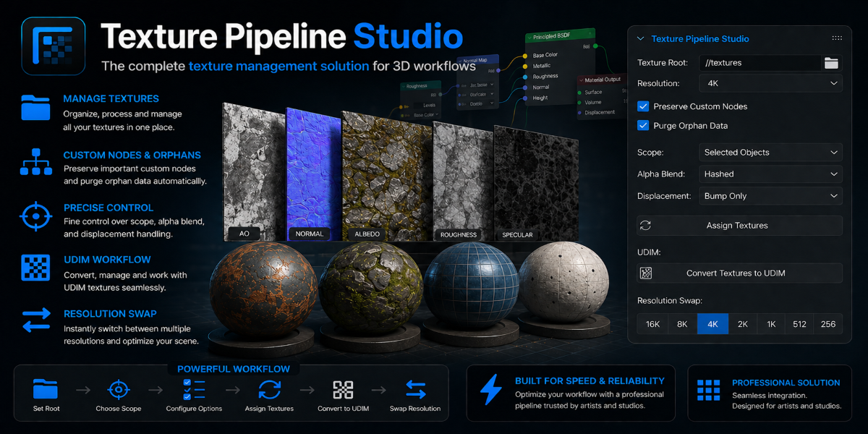The width and height of the screenshot is (868, 434).
Task: Collapse the Texture Pipeline Studio panel chevron
Action: click(640, 38)
